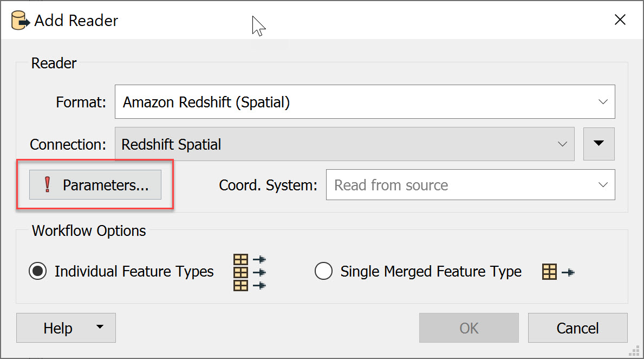Select the Single Merged Feature Type radio button
644x359 pixels.
323,272
